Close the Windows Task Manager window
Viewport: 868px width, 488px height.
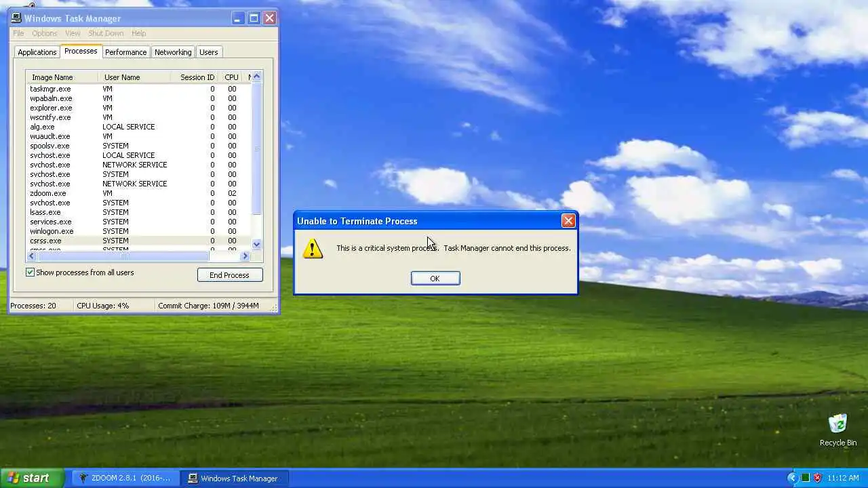click(x=269, y=18)
